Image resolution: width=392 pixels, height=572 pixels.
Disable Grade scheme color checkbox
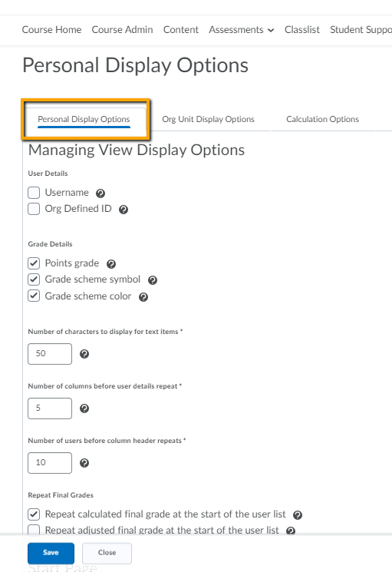pyautogui.click(x=34, y=296)
